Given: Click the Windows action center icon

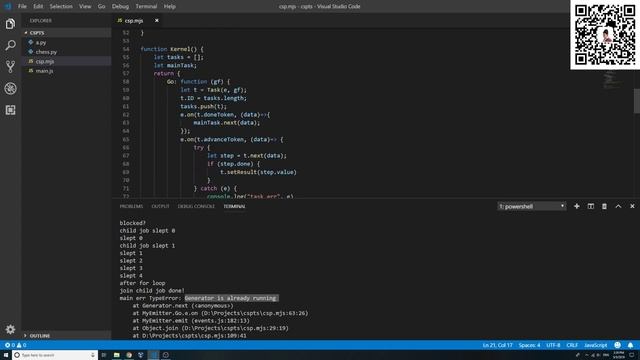Looking at the screenshot, I should 632,355.
